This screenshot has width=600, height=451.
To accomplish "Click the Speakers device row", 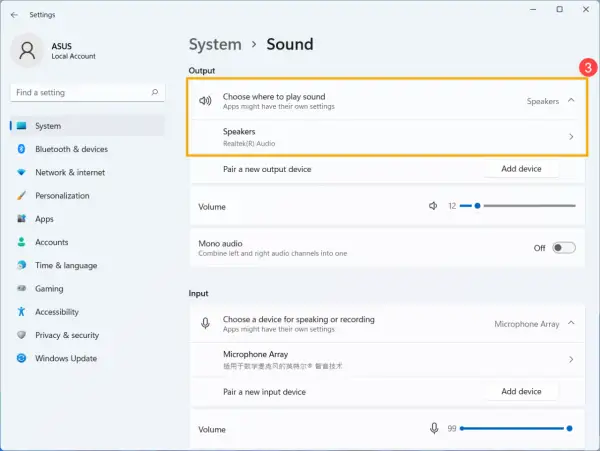I will [x=387, y=137].
